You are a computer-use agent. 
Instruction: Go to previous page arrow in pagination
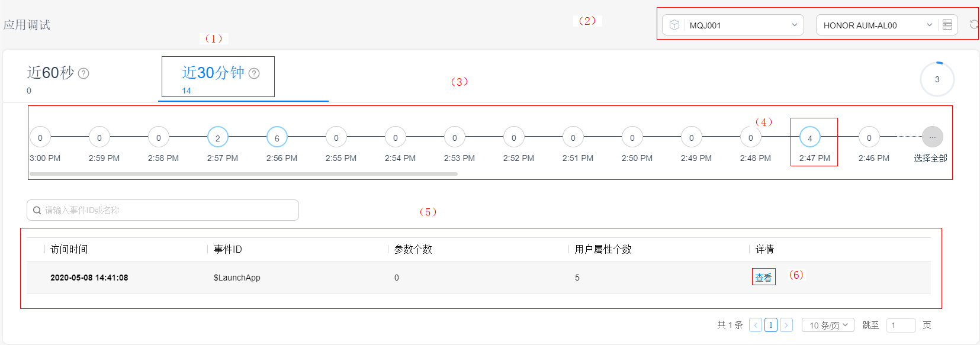tap(756, 325)
